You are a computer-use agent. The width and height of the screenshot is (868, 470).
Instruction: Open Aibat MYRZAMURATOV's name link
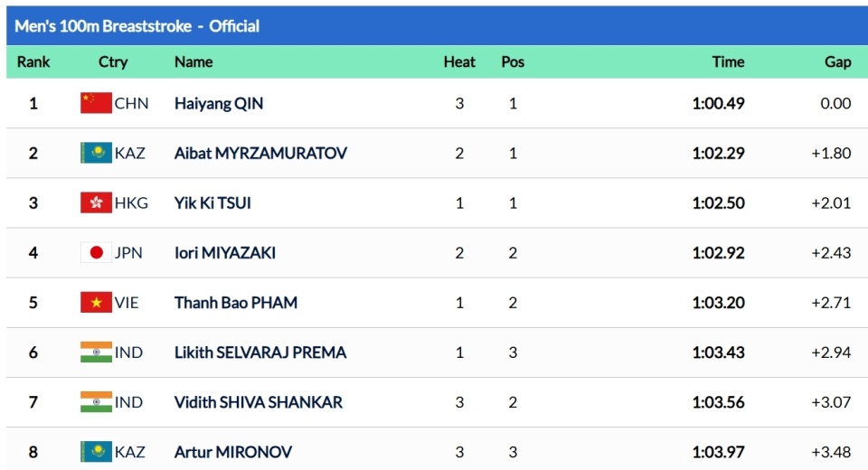(x=260, y=153)
